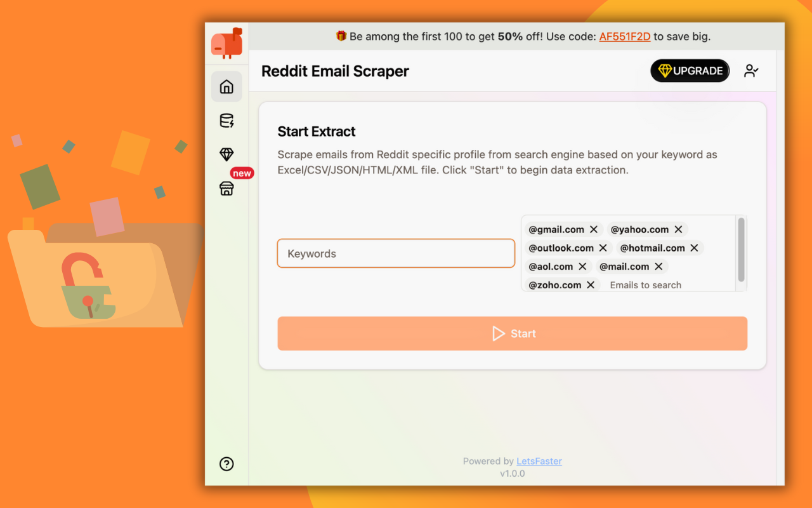Open help question mark icon

(x=226, y=464)
